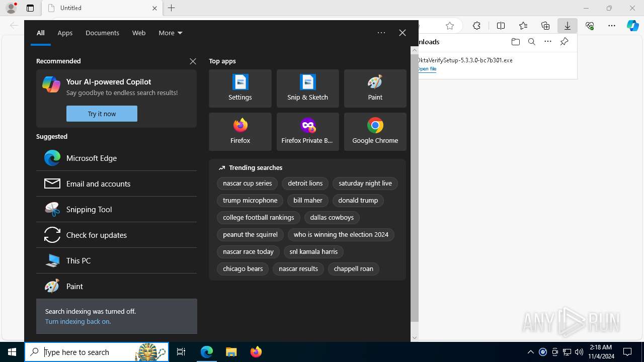Open Paint tile in Top apps

pyautogui.click(x=375, y=88)
